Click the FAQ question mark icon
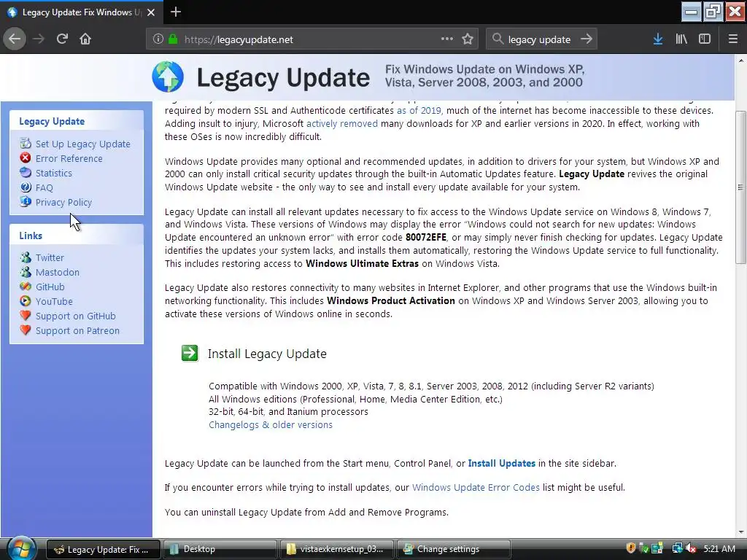The width and height of the screenshot is (747, 560). tap(26, 187)
